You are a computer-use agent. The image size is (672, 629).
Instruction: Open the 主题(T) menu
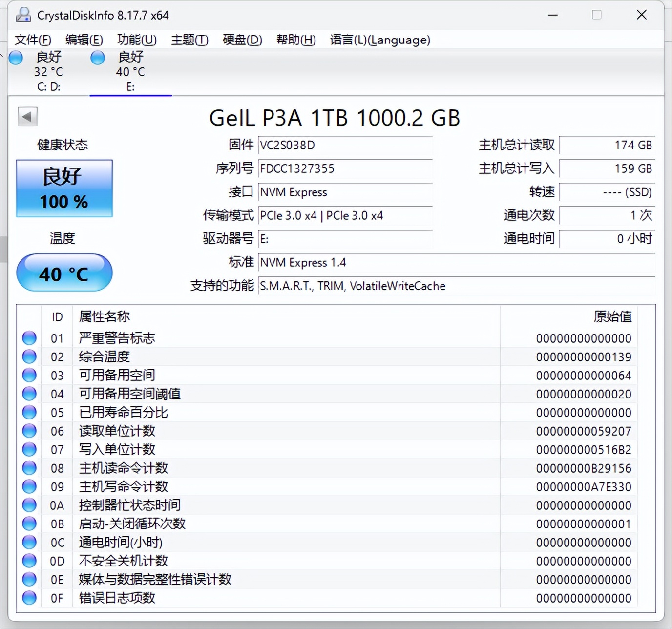189,40
